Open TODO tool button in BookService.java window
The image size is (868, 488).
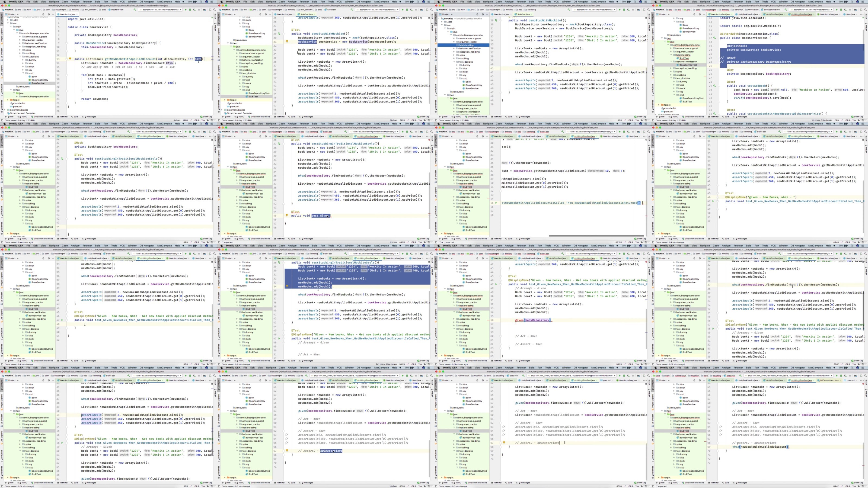tap(22, 117)
